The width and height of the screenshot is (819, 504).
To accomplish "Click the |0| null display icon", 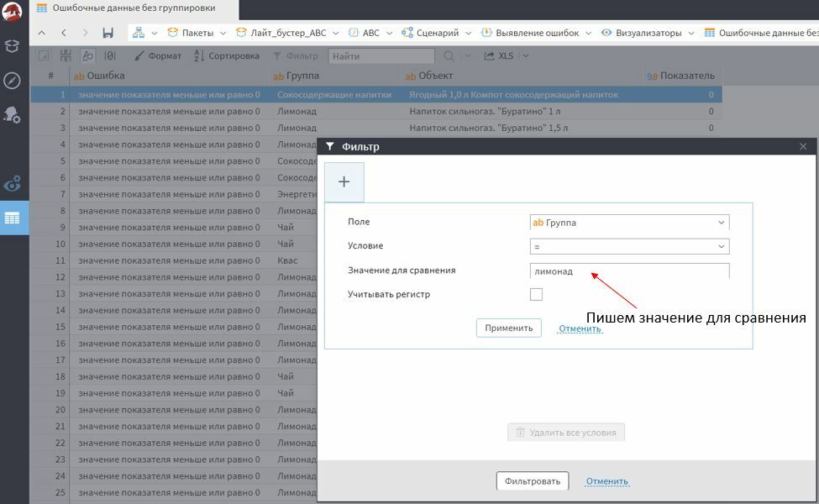I will point(110,55).
